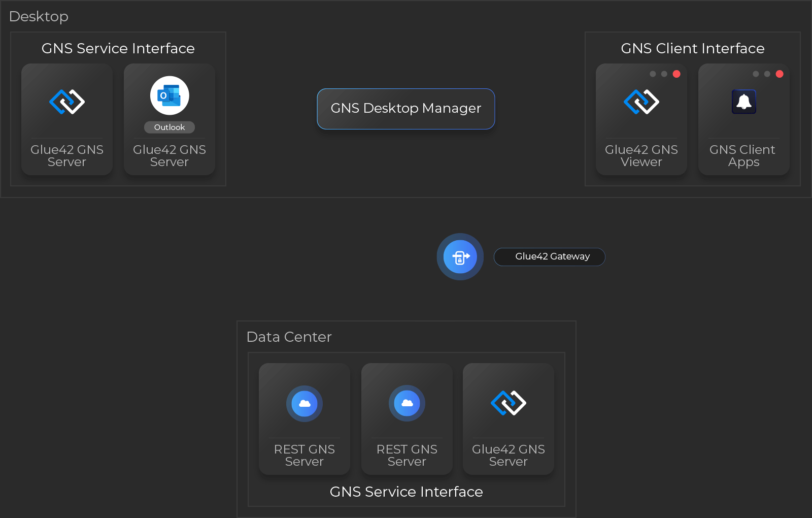Click the Glue42 logo in Desktop GNS Server card

tap(67, 102)
